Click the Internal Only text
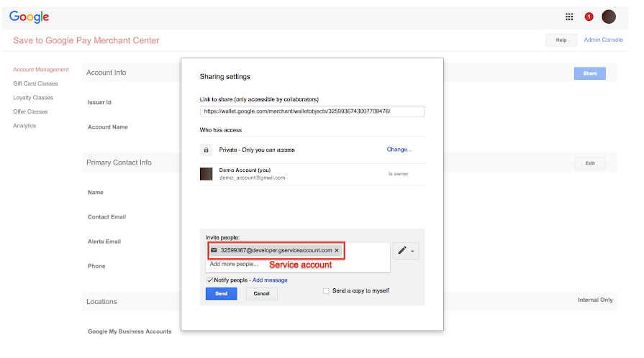644x358 pixels. (595, 300)
